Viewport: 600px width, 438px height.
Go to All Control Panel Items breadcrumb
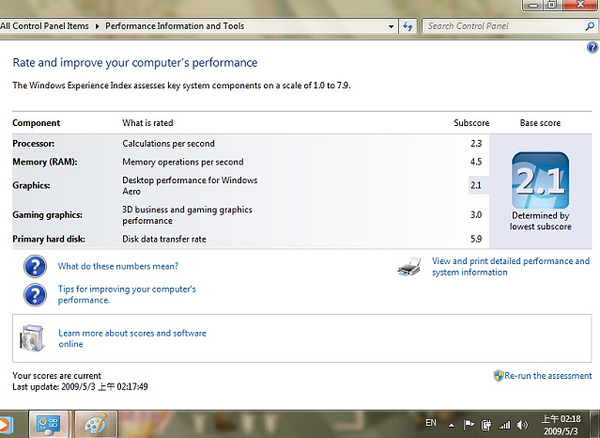44,26
